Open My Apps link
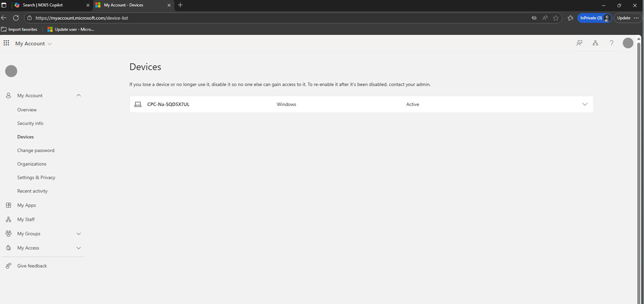The image size is (644, 304). pos(26,205)
